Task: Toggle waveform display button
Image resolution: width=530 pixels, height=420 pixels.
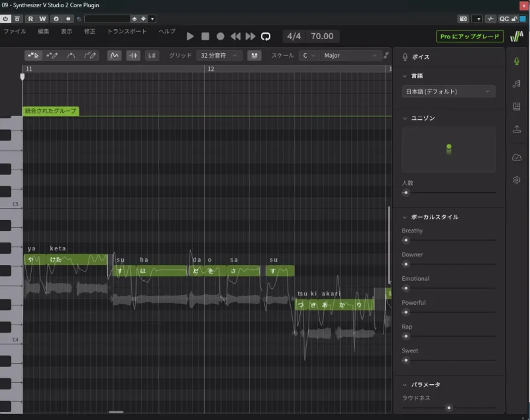Action: coord(134,56)
